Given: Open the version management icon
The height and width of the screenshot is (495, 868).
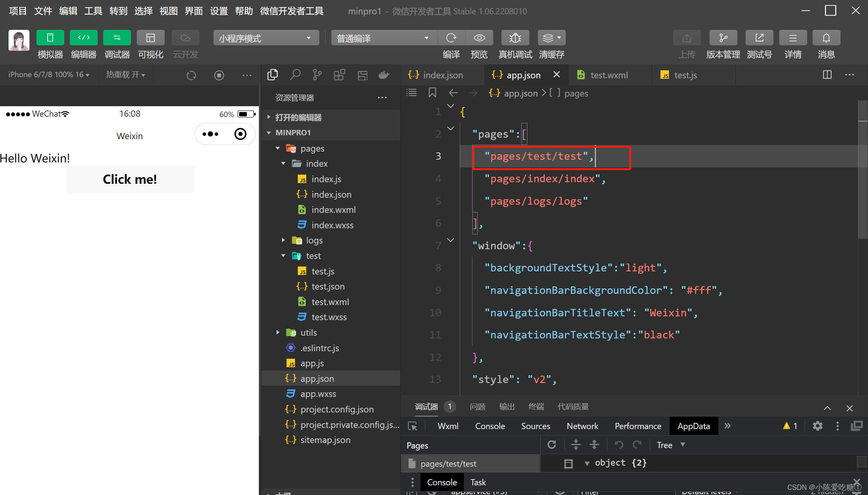Looking at the screenshot, I should click(x=723, y=38).
